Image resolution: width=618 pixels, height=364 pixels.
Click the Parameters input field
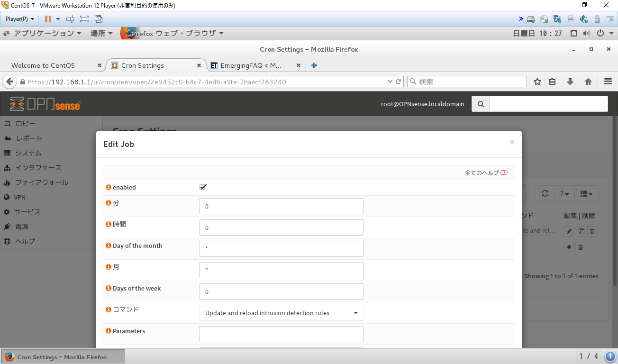[x=281, y=334]
